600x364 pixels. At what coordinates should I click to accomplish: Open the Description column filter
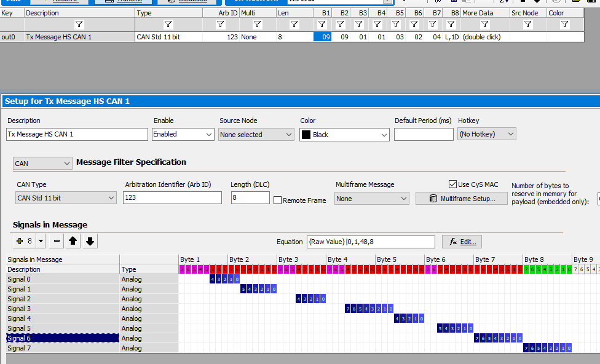tap(79, 25)
